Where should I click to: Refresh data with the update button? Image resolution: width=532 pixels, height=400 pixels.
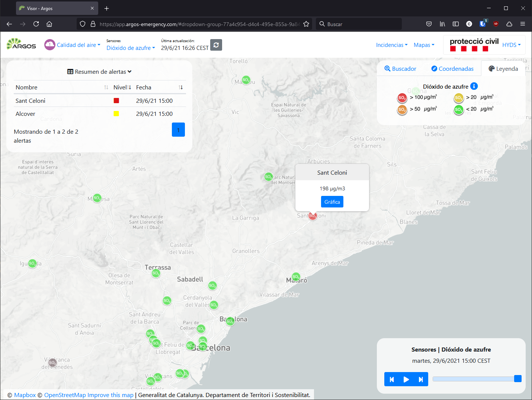tap(216, 45)
